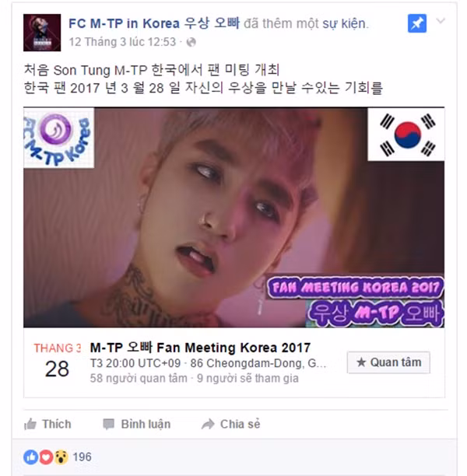Click the red heart Love reaction icon
The image size is (467, 476).
click(x=46, y=457)
